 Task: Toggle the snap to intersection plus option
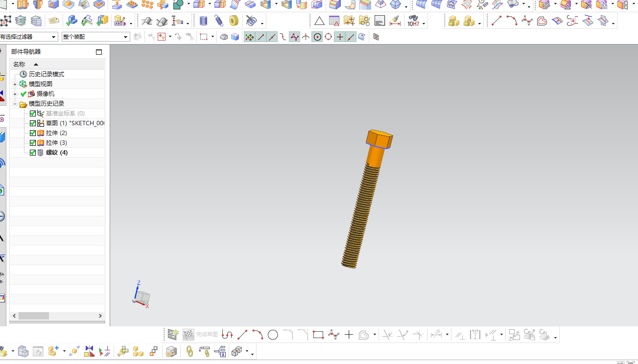click(340, 37)
